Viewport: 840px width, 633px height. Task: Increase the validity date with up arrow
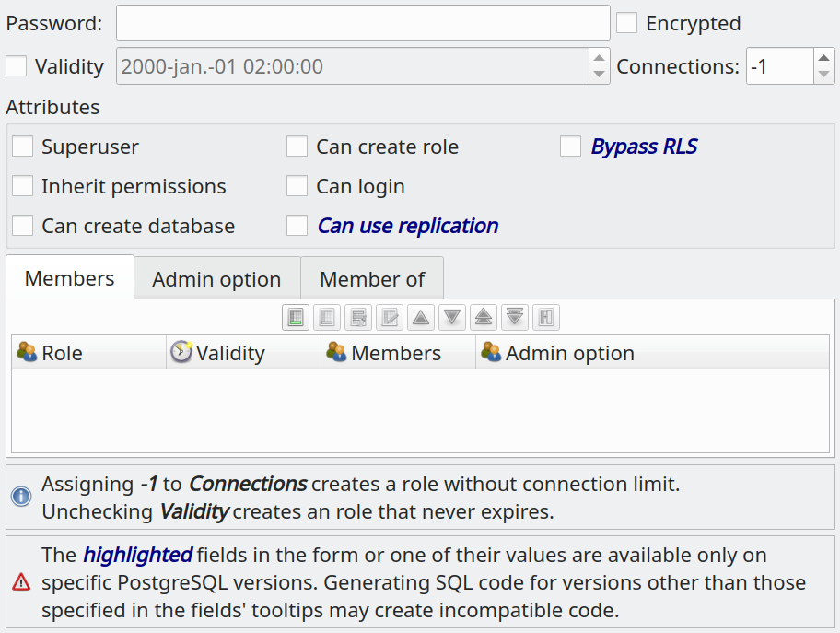[600, 57]
